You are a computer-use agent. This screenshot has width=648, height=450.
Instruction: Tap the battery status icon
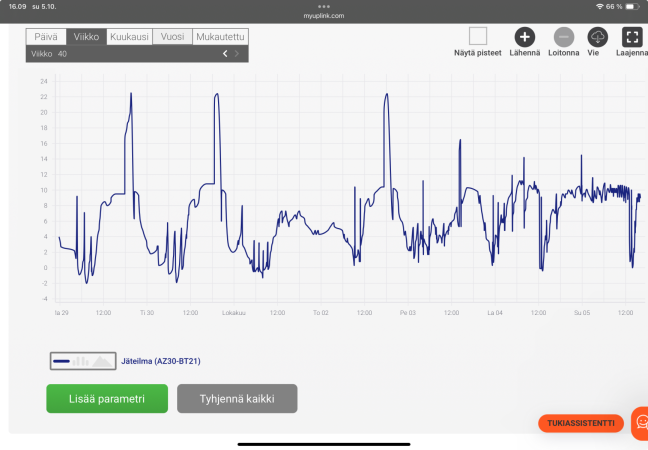[x=632, y=7]
